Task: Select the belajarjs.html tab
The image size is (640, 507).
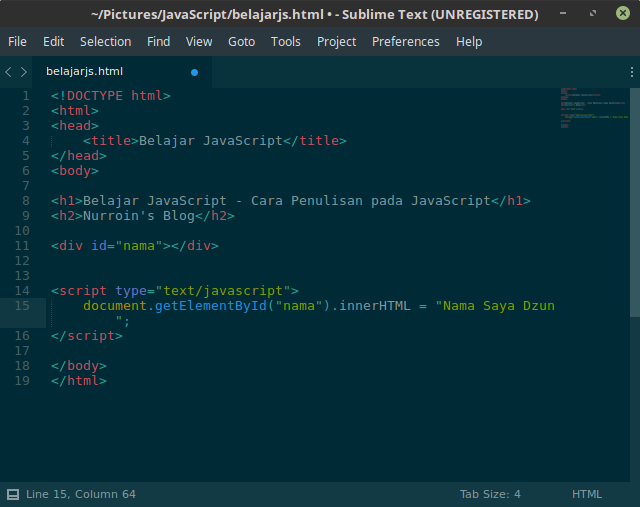Action: [x=122, y=72]
